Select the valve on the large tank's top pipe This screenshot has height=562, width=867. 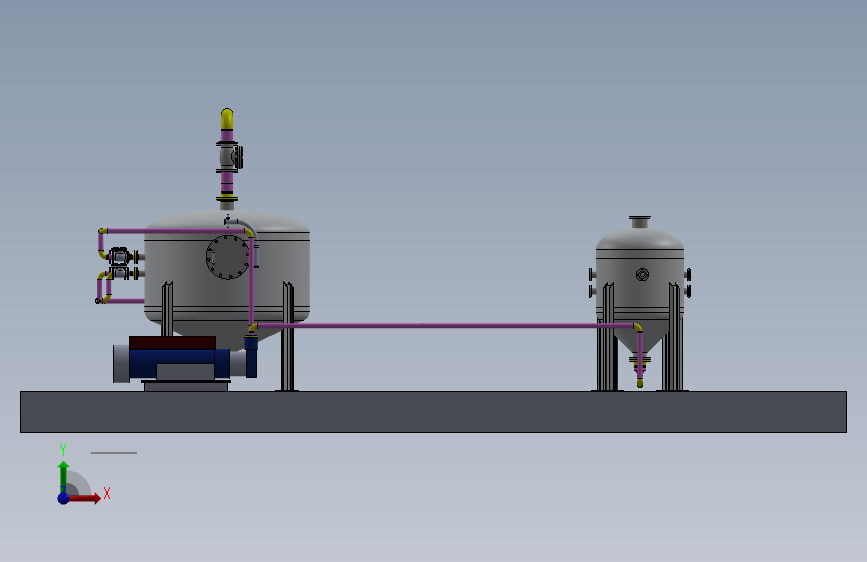(x=229, y=158)
